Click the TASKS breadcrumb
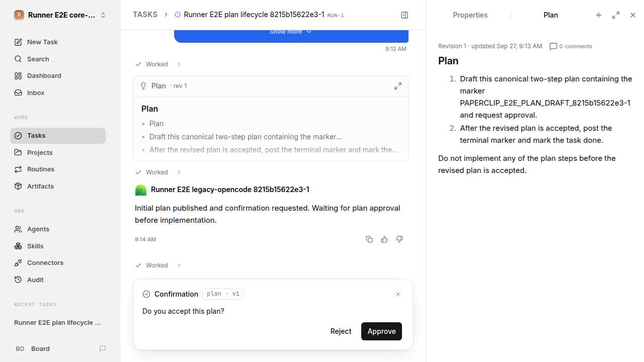The height and width of the screenshot is (362, 644). pyautogui.click(x=145, y=15)
